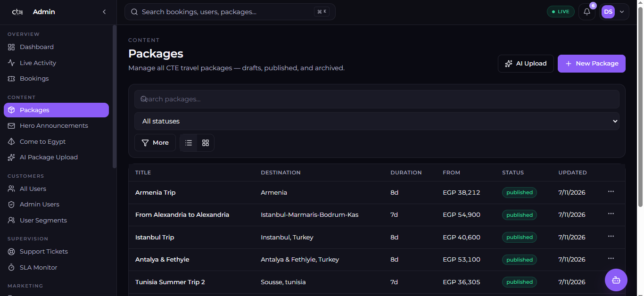Open User Segments
Image resolution: width=644 pixels, height=296 pixels.
click(x=56, y=220)
